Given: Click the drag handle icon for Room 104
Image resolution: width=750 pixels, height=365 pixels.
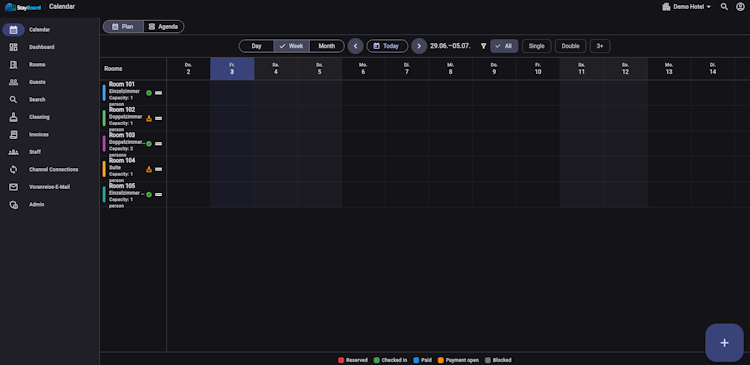Looking at the screenshot, I should point(158,169).
